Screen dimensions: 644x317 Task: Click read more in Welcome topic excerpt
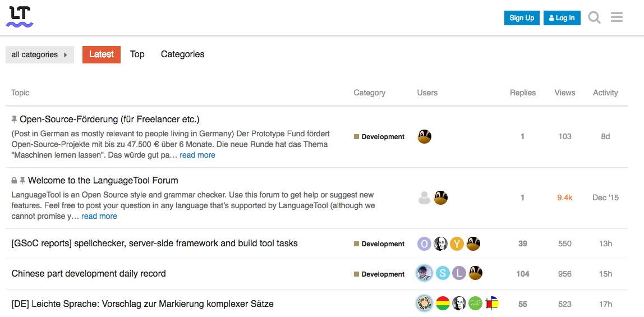[x=99, y=216]
